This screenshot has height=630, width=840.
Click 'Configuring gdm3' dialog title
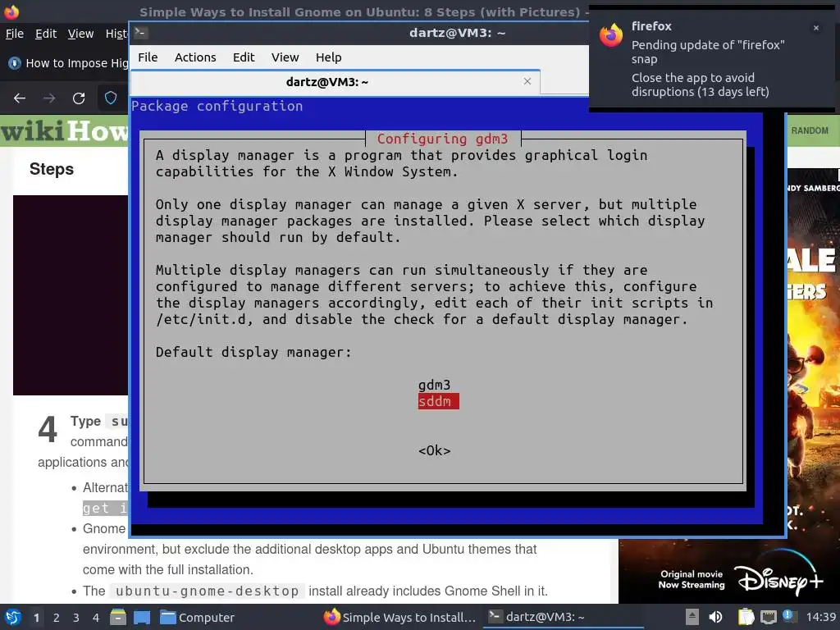pos(442,139)
